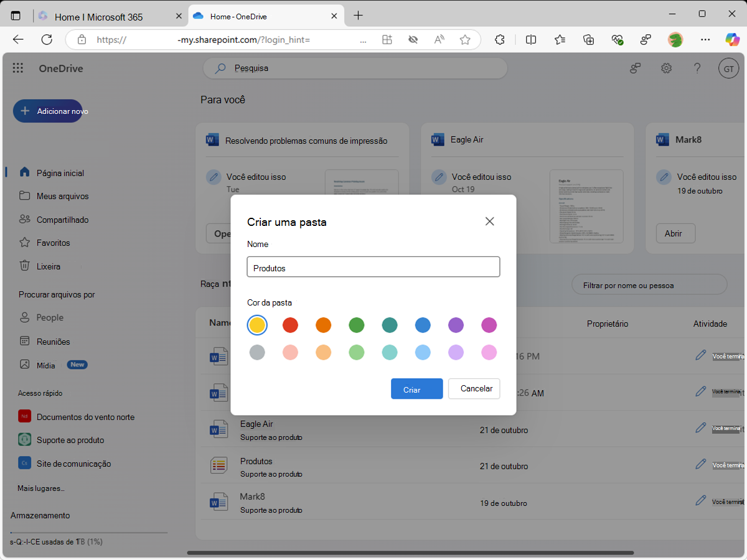Screen dimensions: 747x560
Task: Select the green folder color
Action: 356,325
